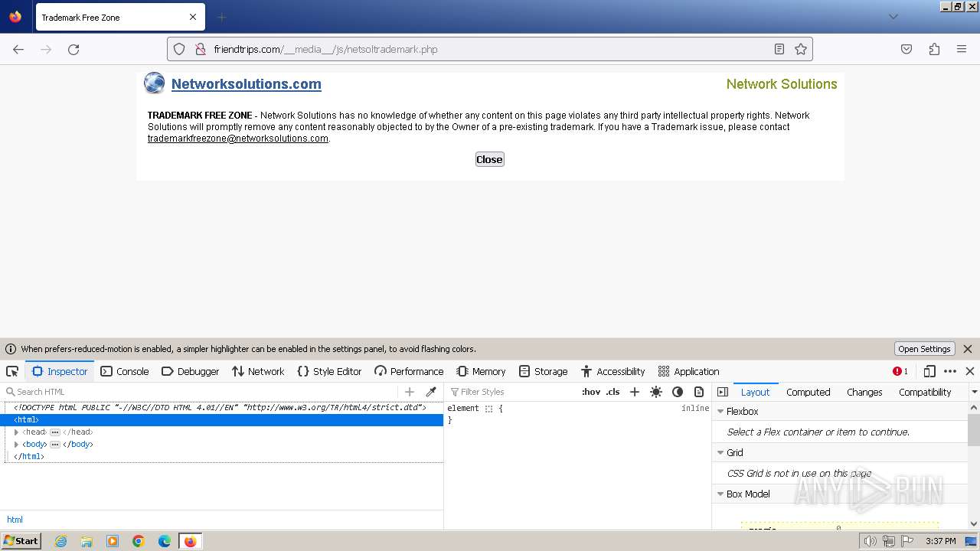Open the Extensions puzzle icon
The height and width of the screenshot is (551, 980).
934,49
